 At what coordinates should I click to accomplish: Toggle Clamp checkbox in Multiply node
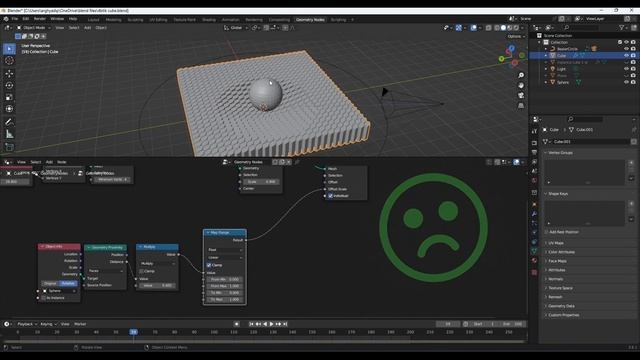point(142,271)
